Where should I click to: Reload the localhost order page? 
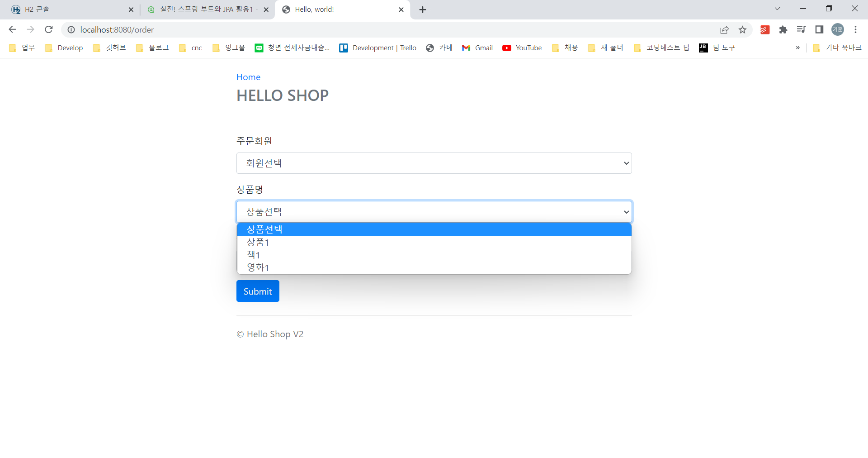pos(49,29)
